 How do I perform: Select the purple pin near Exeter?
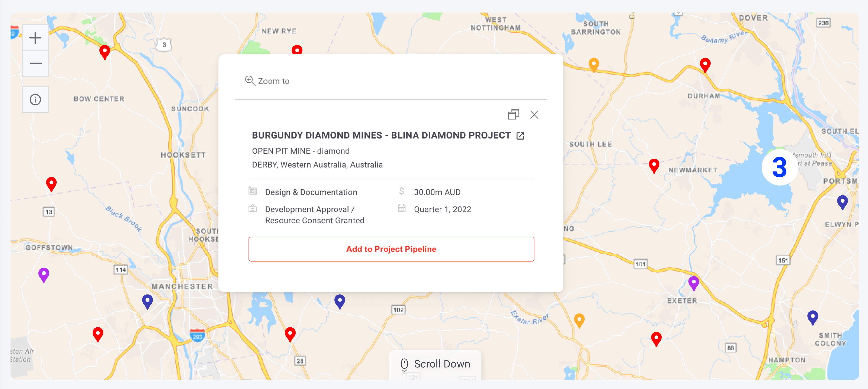tap(694, 282)
